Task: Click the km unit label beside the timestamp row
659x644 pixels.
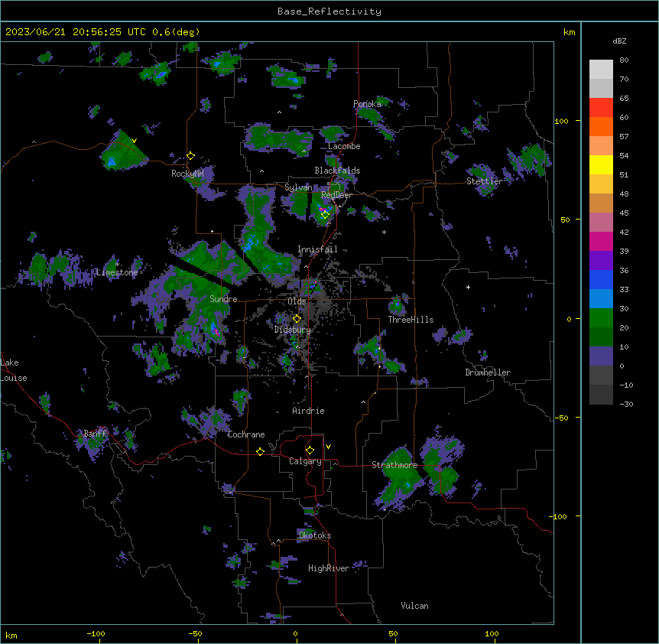Action: point(569,32)
